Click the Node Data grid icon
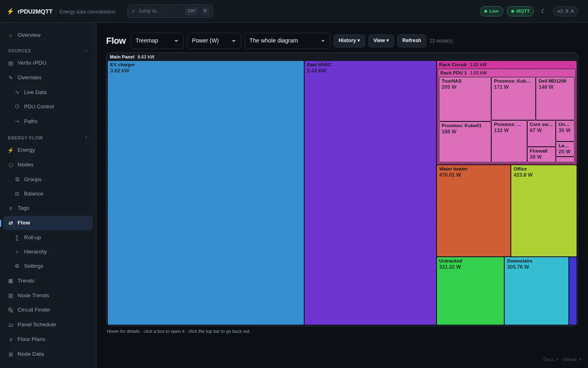Screen dimensions: 588x368 pos(11,354)
